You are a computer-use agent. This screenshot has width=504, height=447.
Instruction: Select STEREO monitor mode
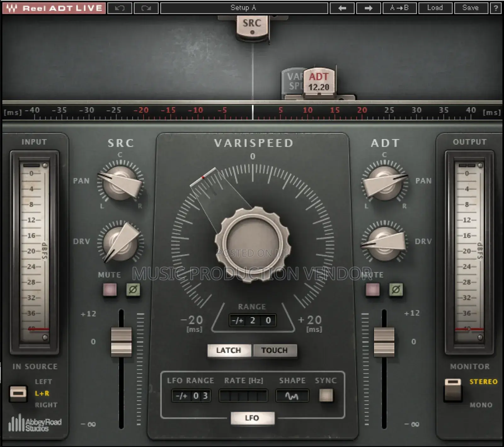[484, 382]
